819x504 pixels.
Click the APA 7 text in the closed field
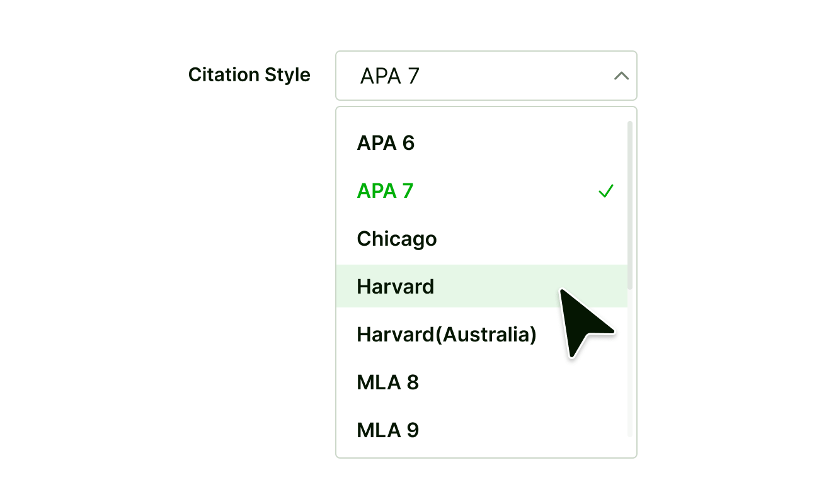click(389, 76)
